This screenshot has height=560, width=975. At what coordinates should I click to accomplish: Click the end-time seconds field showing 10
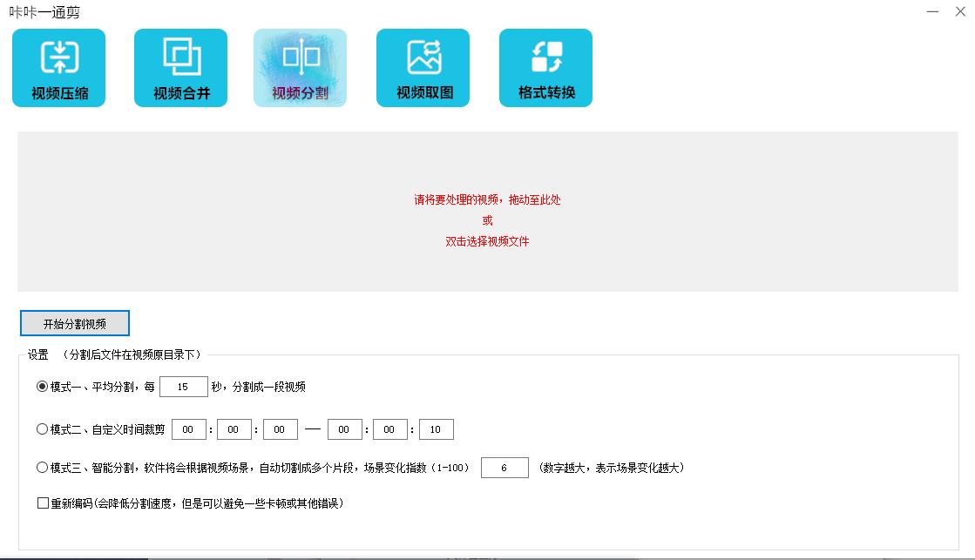[436, 428]
